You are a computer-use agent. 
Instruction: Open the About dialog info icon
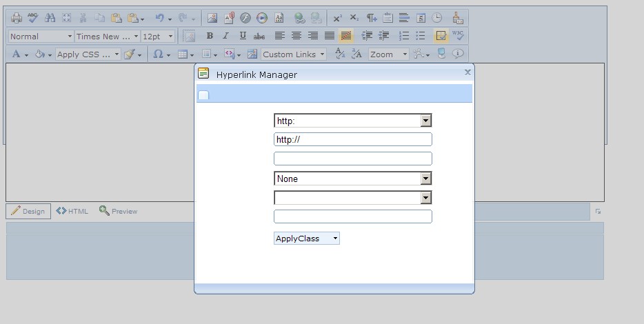(458, 54)
